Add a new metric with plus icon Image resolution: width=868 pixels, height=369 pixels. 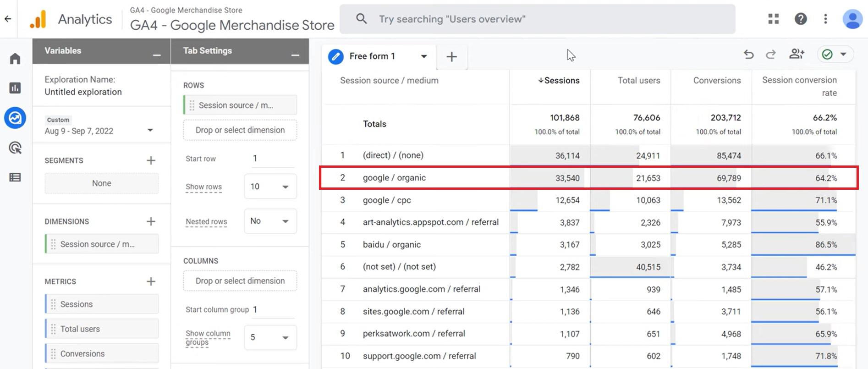(x=151, y=281)
